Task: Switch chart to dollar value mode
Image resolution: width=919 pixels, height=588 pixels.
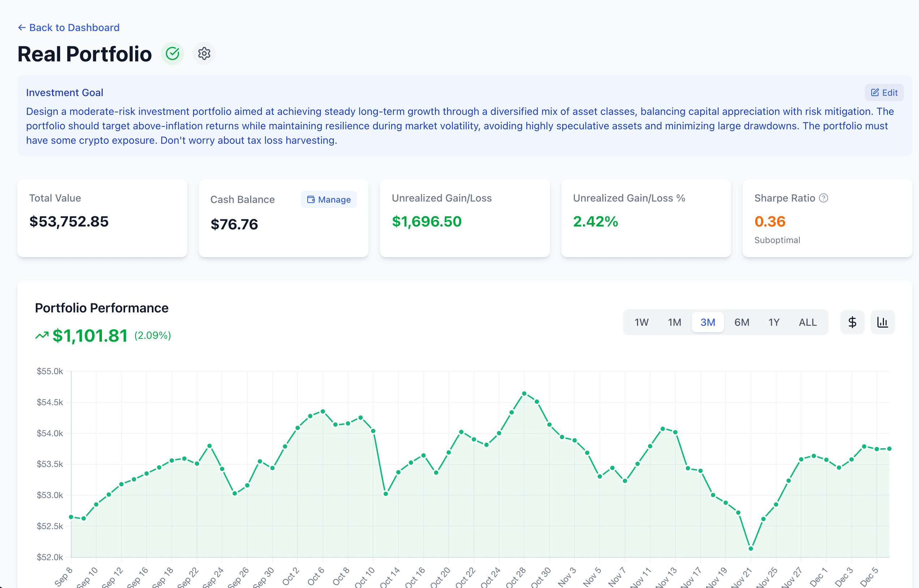Action: point(852,322)
